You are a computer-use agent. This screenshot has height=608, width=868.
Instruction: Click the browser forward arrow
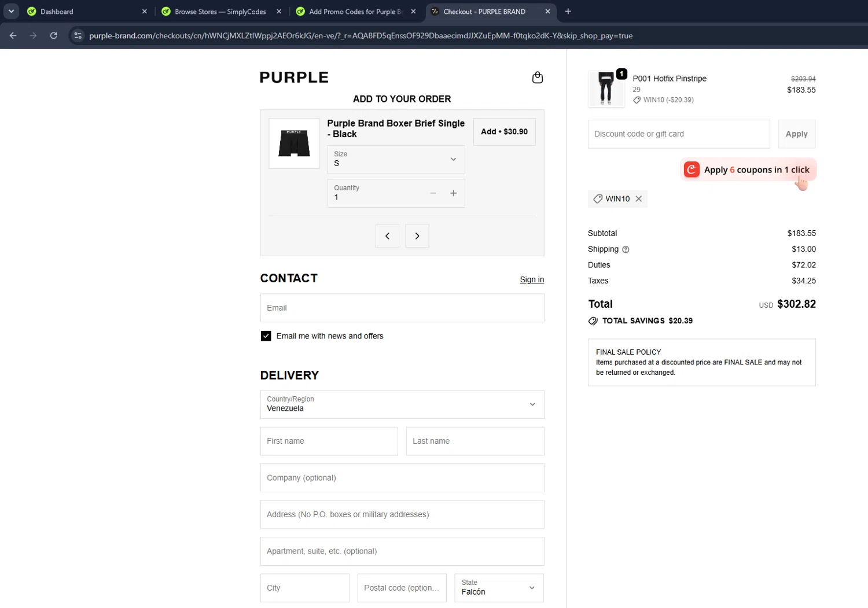pyautogui.click(x=33, y=35)
